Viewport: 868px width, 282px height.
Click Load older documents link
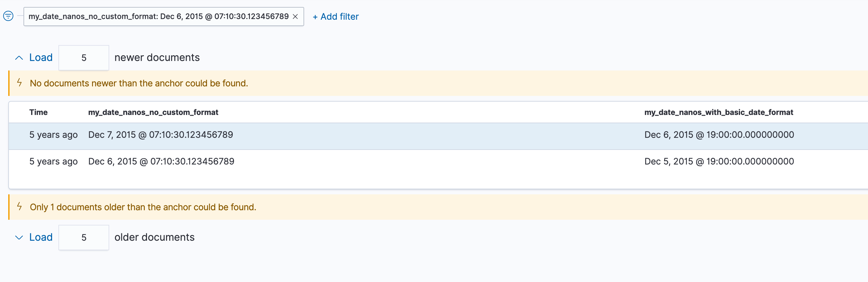[40, 237]
